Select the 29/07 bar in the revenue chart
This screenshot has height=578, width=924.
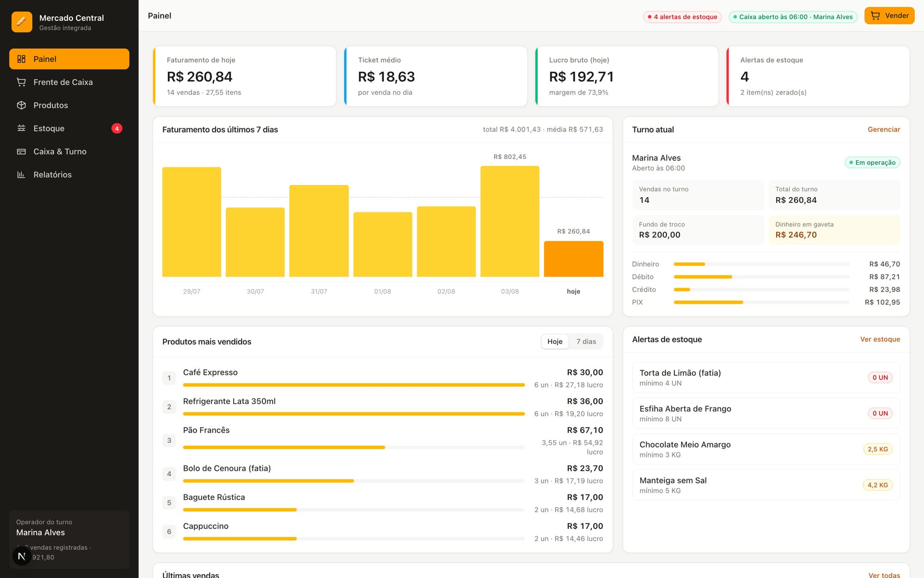point(192,222)
